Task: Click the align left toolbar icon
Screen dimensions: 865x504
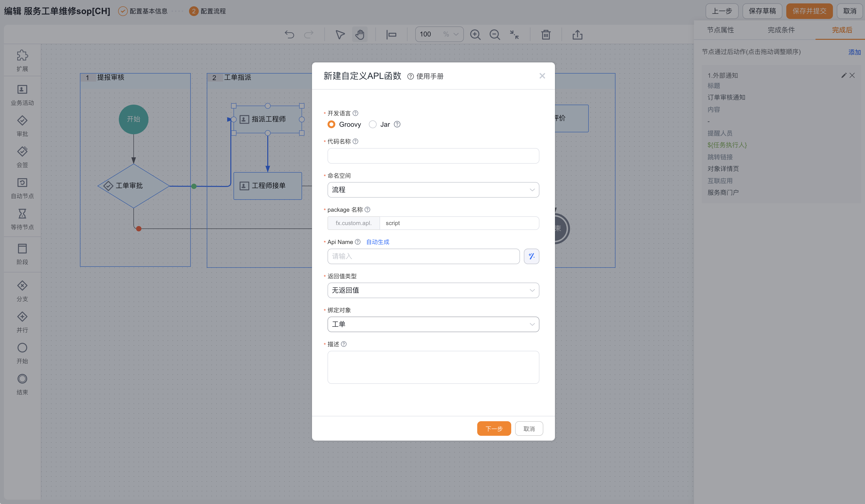Action: pyautogui.click(x=391, y=34)
